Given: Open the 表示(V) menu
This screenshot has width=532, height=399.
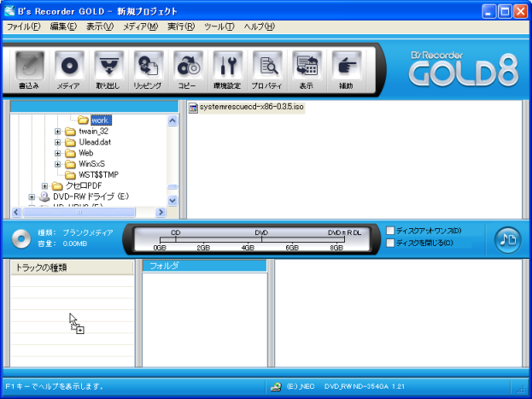Looking at the screenshot, I should pos(100,26).
